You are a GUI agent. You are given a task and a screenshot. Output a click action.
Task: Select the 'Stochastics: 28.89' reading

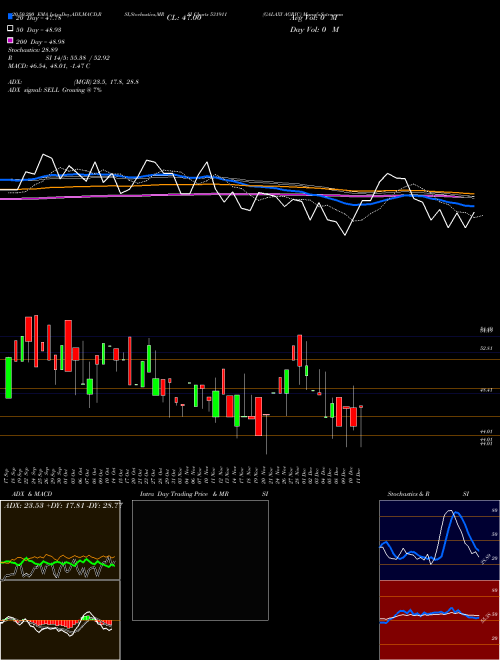(x=32, y=50)
